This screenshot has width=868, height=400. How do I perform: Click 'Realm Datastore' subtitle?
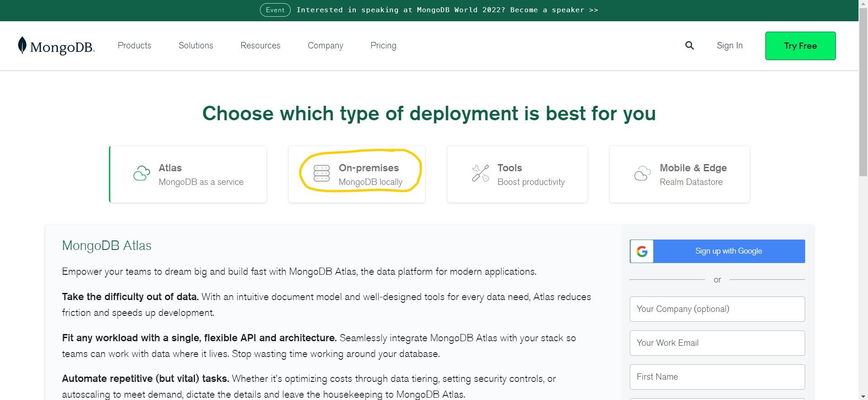tap(691, 182)
